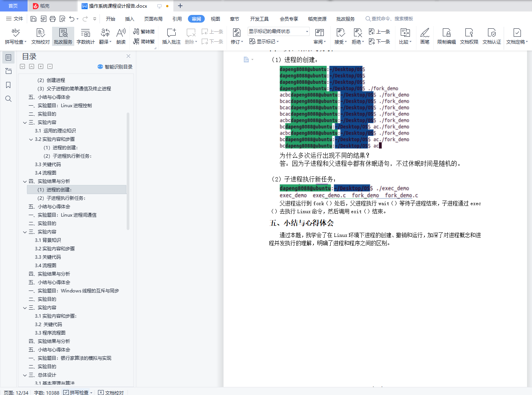
Task: Jump to 一、实验题目：银行家算法的模拟与实现
Action: click(70, 358)
